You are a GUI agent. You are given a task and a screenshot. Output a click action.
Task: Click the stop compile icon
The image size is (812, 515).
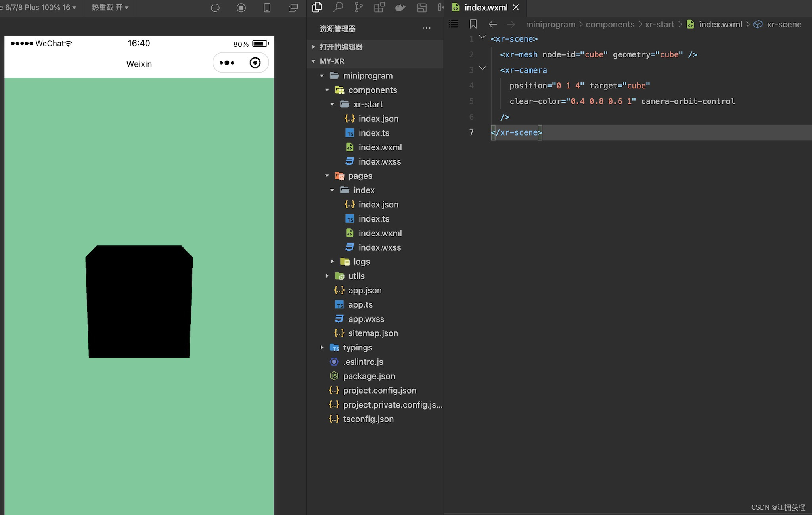click(x=241, y=8)
